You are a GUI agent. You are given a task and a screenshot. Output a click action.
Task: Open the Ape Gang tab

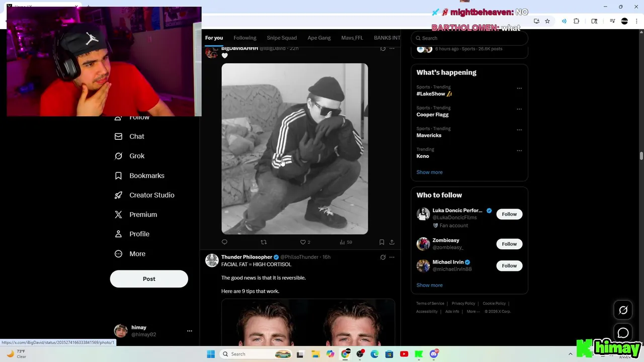pos(319,38)
